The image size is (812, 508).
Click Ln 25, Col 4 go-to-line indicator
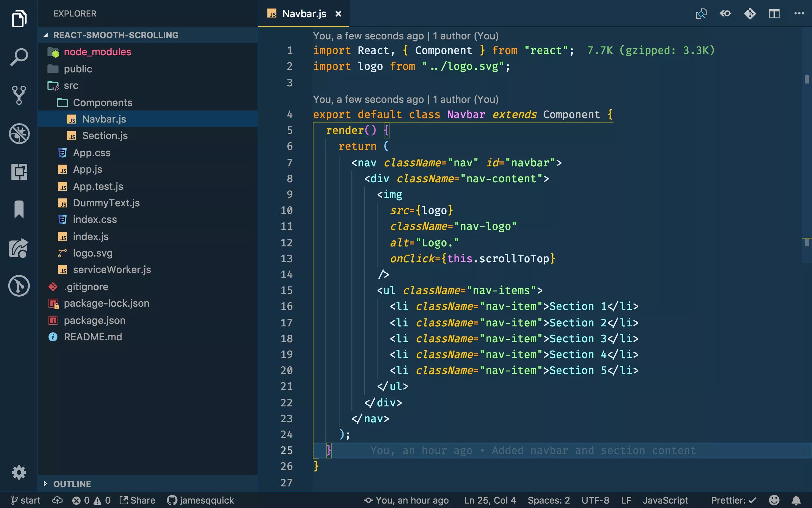490,500
